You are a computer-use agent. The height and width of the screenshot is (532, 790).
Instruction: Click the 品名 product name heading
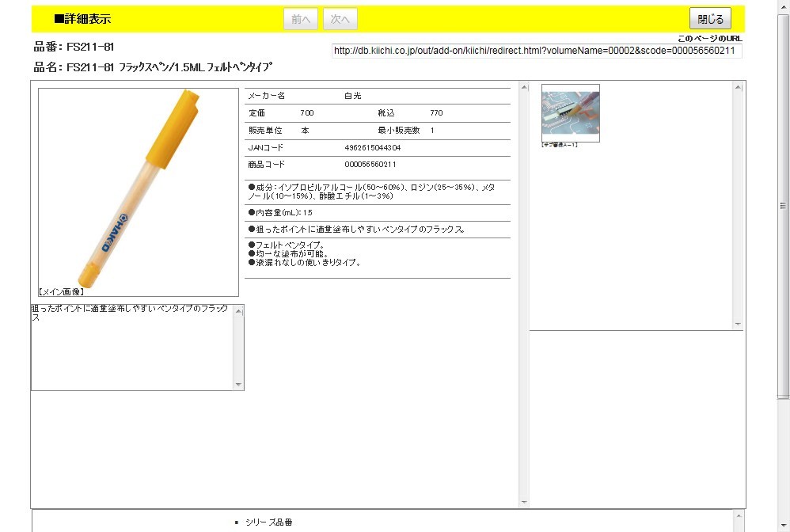pos(153,67)
